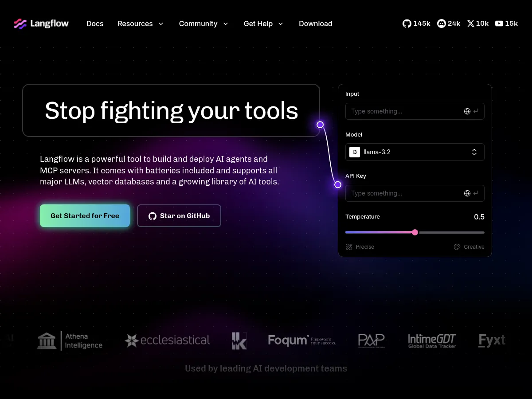Open the Discord community icon
Image resolution: width=532 pixels, height=399 pixels.
pyautogui.click(x=441, y=23)
